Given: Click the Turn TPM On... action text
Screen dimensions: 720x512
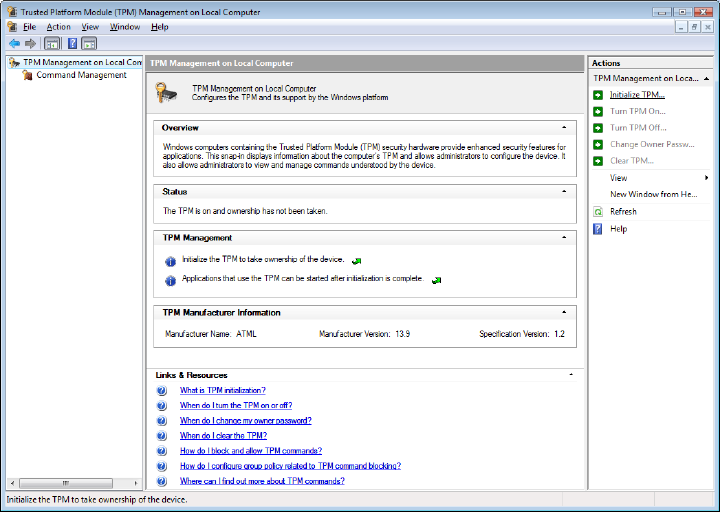Looking at the screenshot, I should 637,111.
